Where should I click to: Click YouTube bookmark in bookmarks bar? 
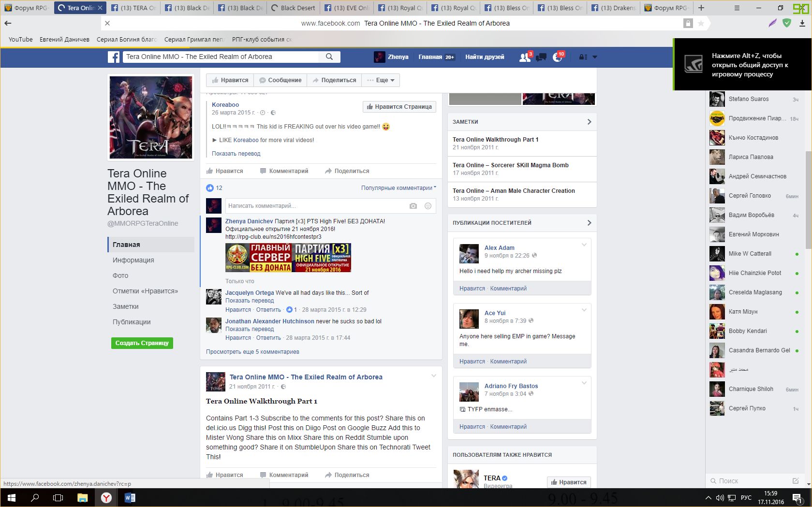pyautogui.click(x=21, y=40)
